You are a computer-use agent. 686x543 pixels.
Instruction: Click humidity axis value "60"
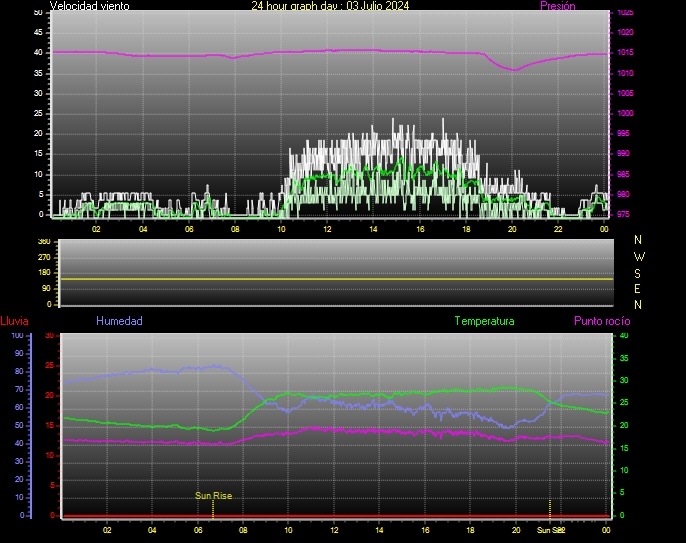coord(19,407)
